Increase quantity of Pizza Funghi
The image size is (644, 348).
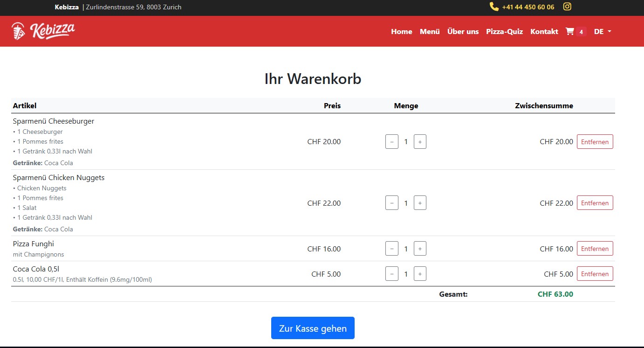point(420,249)
